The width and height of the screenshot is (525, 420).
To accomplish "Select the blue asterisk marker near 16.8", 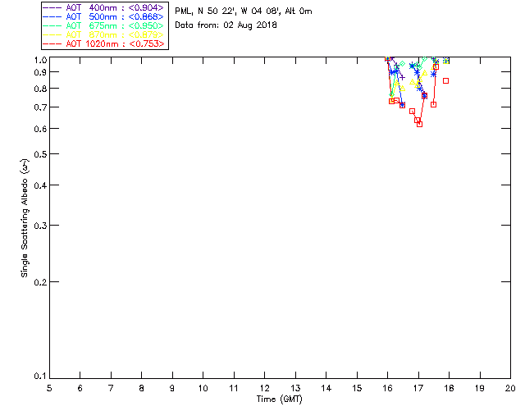I will pyautogui.click(x=412, y=66).
